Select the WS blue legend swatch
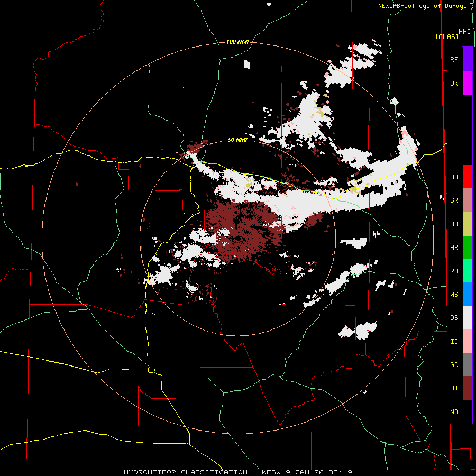The height and width of the screenshot is (476, 476). [x=467, y=294]
